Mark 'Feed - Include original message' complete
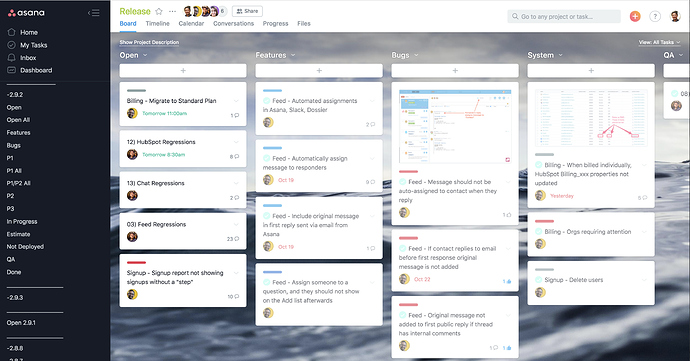This screenshot has height=361, width=690. [267, 216]
